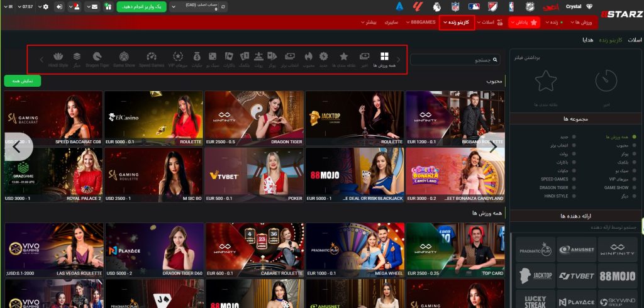Viewport: 644px width, 308px height.
Task: Click the green deposit button
Action: (142, 6)
